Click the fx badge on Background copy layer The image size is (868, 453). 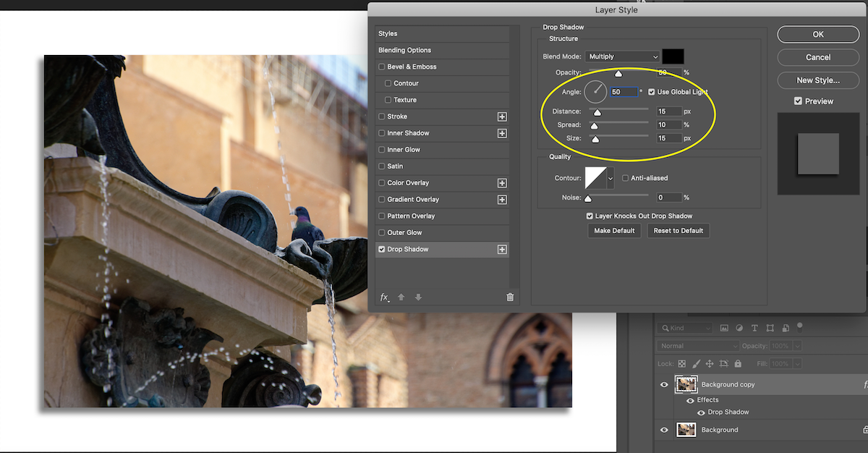tap(865, 385)
